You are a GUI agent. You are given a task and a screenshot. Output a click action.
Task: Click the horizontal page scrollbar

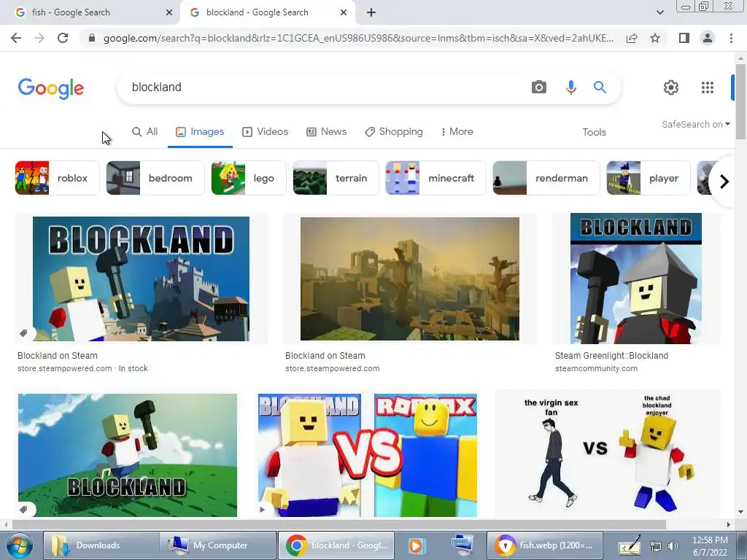(x=338, y=525)
